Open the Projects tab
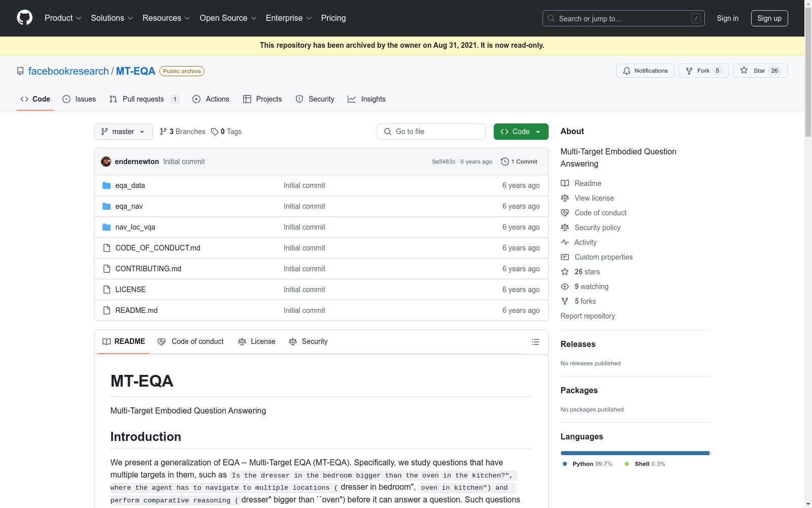812x508 pixels. (x=262, y=99)
